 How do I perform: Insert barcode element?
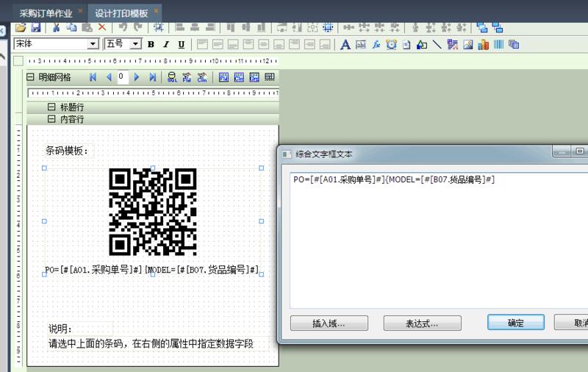coord(499,45)
